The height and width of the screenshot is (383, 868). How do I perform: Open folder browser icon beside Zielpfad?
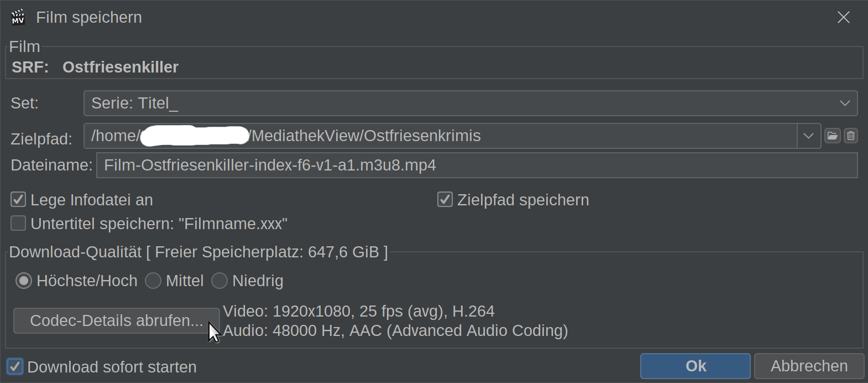tap(832, 136)
